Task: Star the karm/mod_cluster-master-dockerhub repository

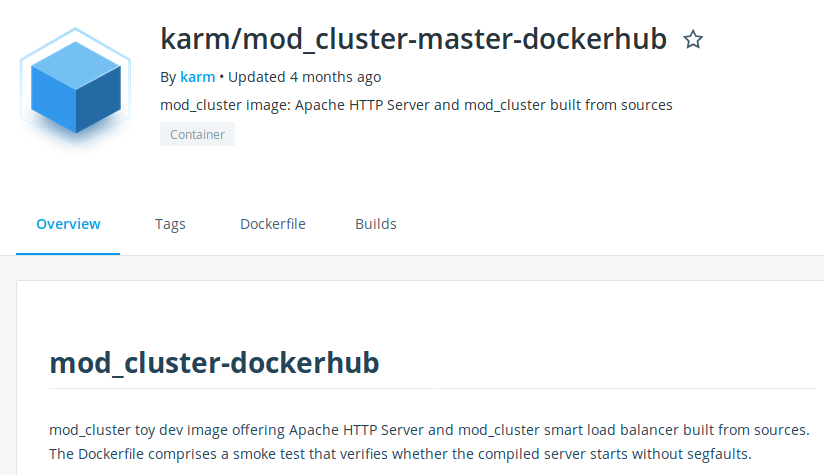Action: tap(693, 39)
